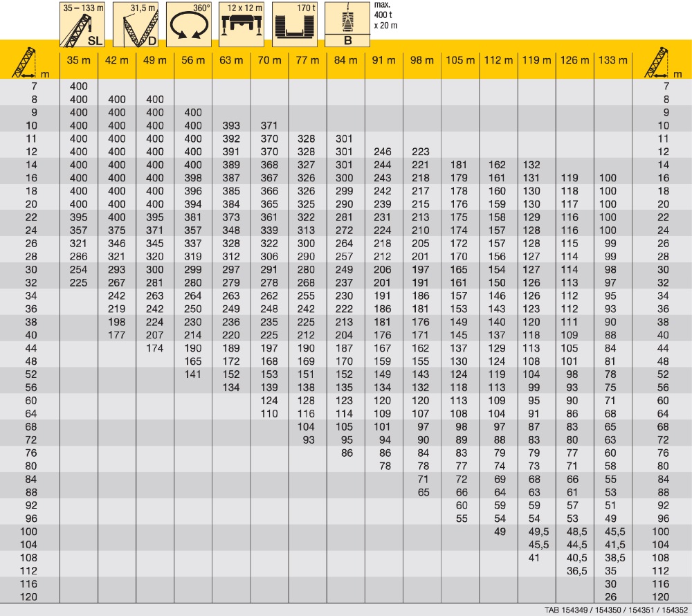This screenshot has width=692, height=616.
Task: Click the 77 m column header
Action: coord(307,60)
